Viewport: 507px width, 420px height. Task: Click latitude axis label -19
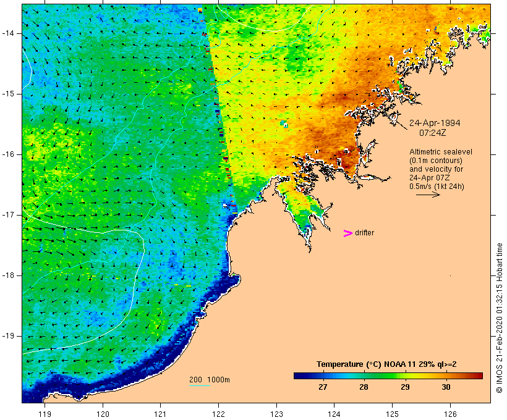click(x=8, y=336)
